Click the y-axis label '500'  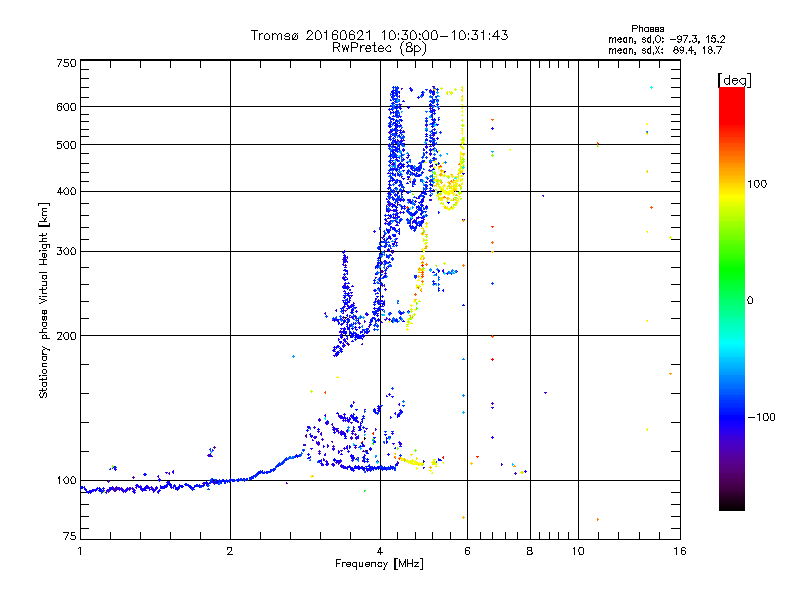(66, 145)
